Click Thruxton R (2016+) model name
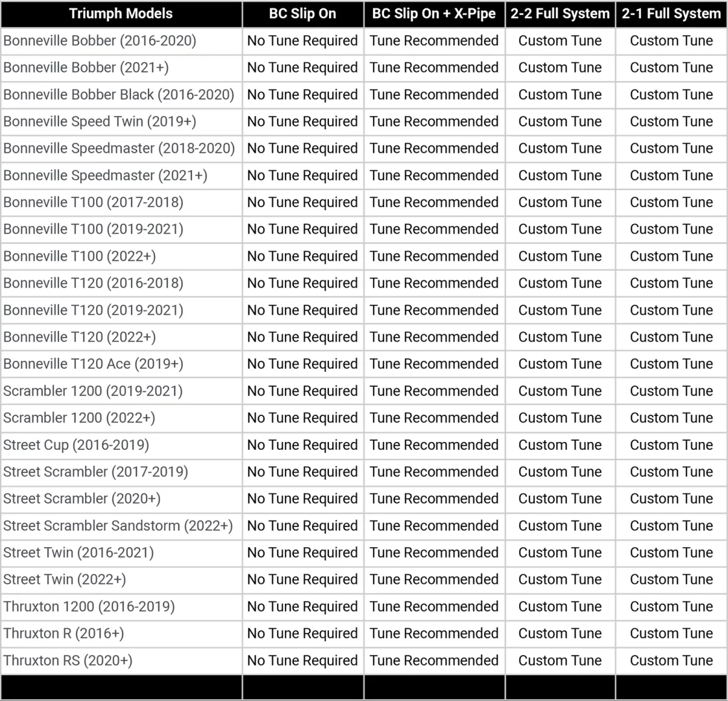The width and height of the screenshot is (728, 701). (64, 633)
